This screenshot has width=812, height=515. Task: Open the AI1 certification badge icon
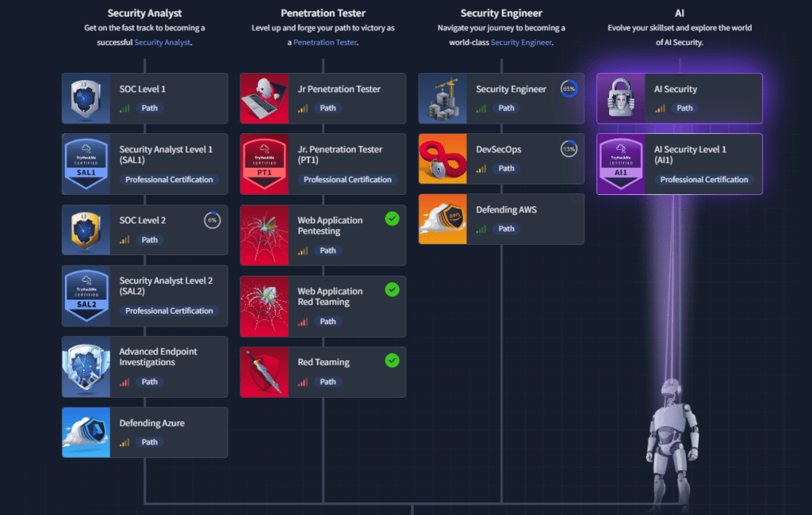coord(621,164)
